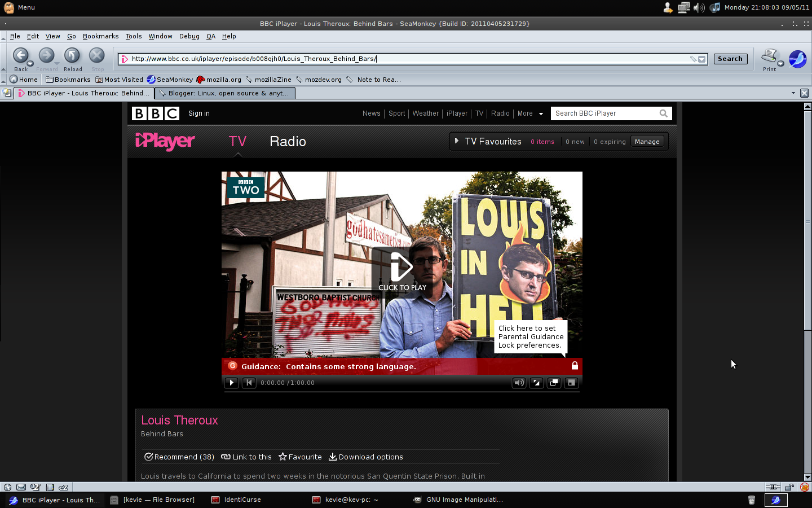Click the Stop loading button

click(x=97, y=55)
